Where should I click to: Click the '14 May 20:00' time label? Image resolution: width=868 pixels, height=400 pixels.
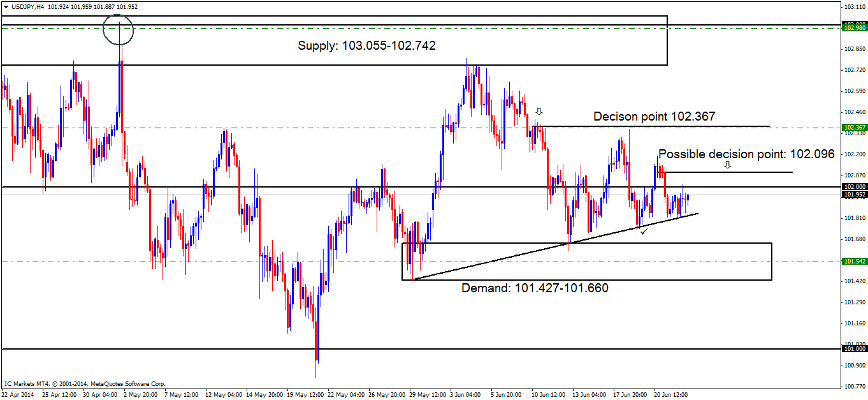[x=264, y=394]
